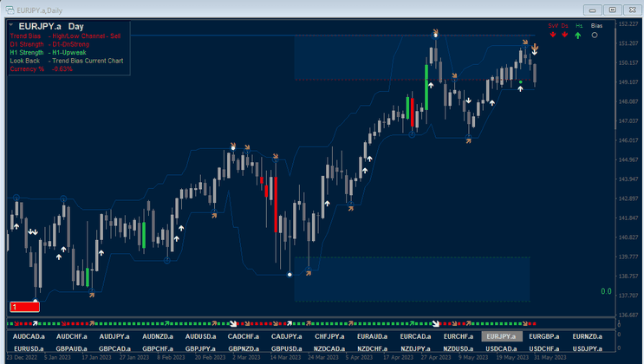Collapse the info panel via its top-left triangle

point(11,25)
